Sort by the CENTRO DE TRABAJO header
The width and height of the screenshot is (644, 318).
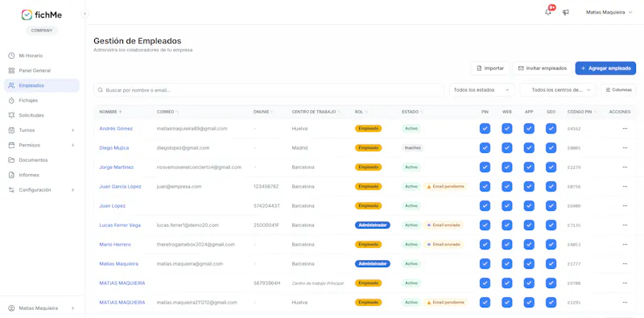tap(316, 112)
